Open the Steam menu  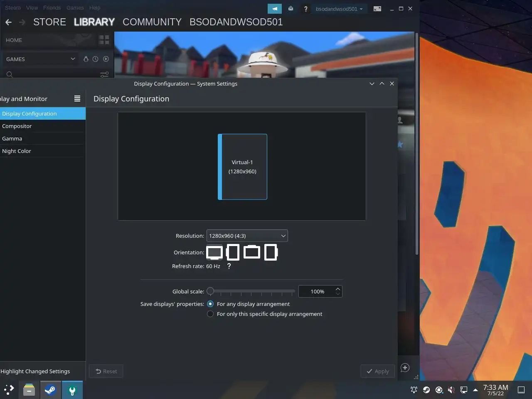12,7
